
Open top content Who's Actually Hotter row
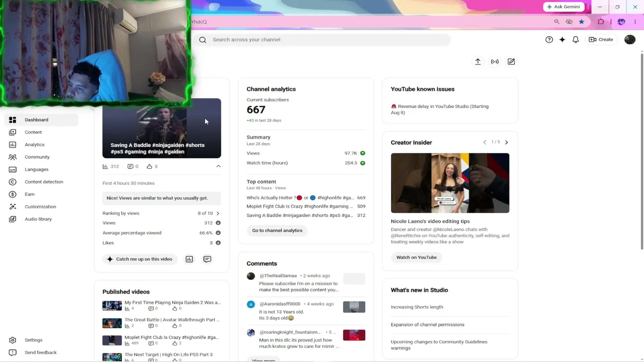pos(306,198)
